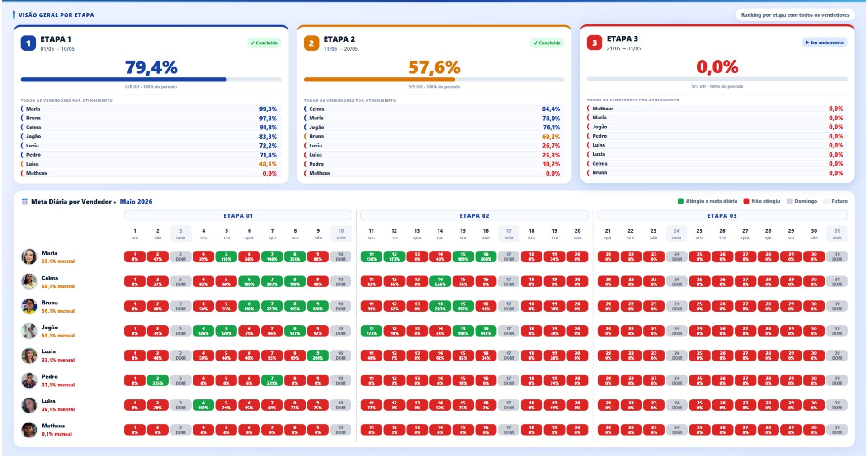Open Pedro's avatar photo
Image resolution: width=868 pixels, height=456 pixels.
pyautogui.click(x=29, y=380)
